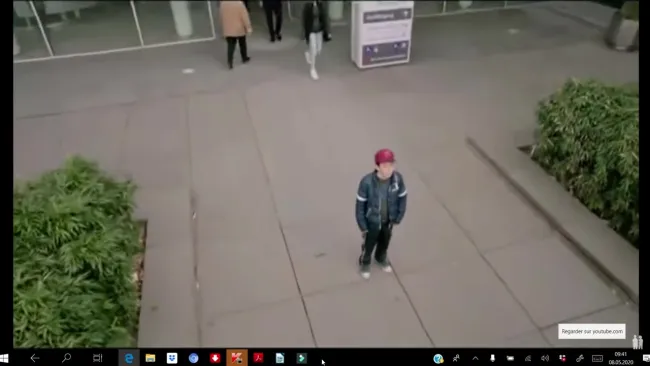Image resolution: width=650 pixels, height=366 pixels.
Task: Open the dark green arrow taskbar app
Action: point(302,358)
